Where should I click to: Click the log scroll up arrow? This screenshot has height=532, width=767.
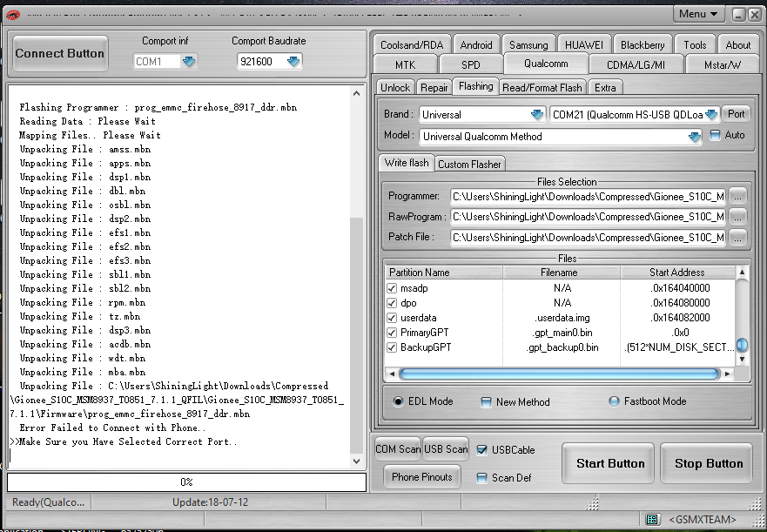click(356, 93)
